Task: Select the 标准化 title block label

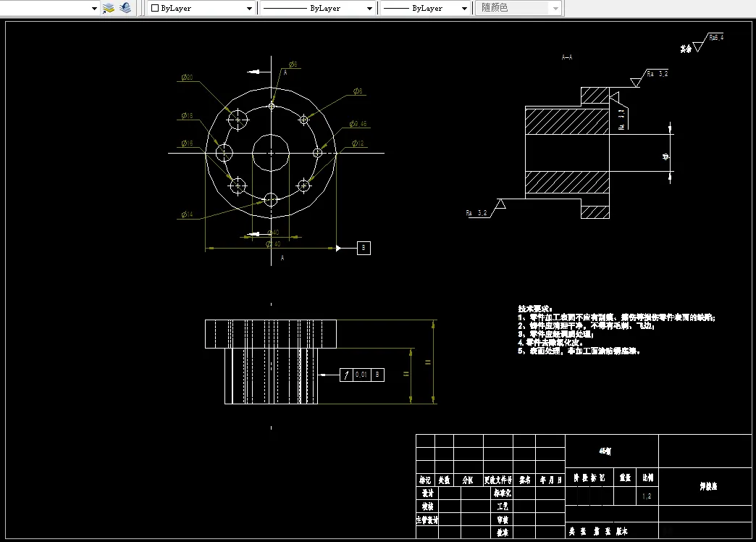Action: coord(502,493)
